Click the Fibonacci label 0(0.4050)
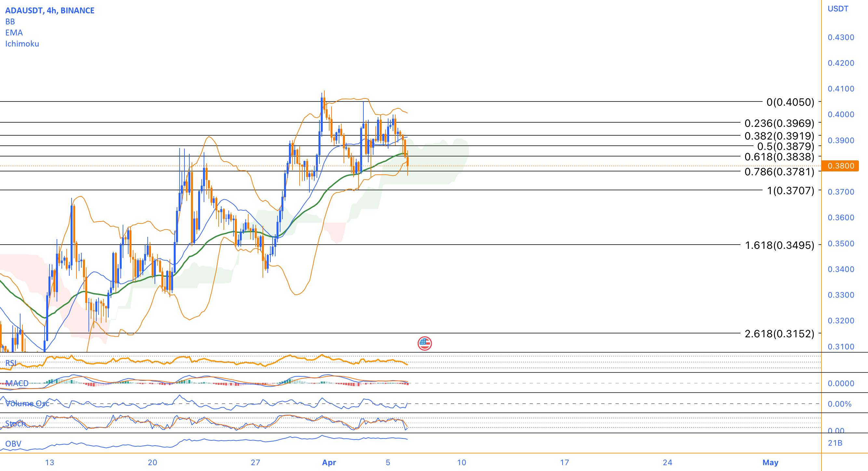The width and height of the screenshot is (868, 471). (790, 102)
